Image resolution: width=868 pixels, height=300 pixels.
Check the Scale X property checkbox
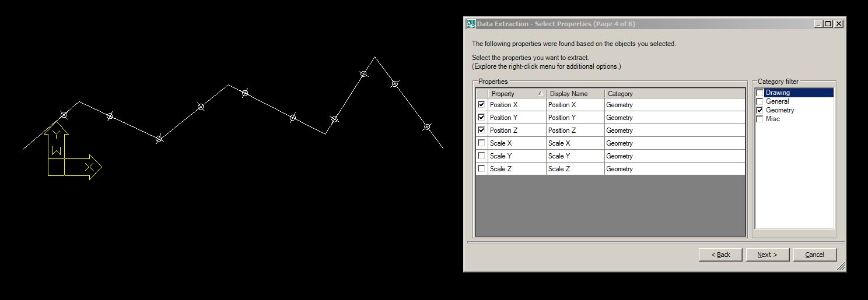(481, 143)
